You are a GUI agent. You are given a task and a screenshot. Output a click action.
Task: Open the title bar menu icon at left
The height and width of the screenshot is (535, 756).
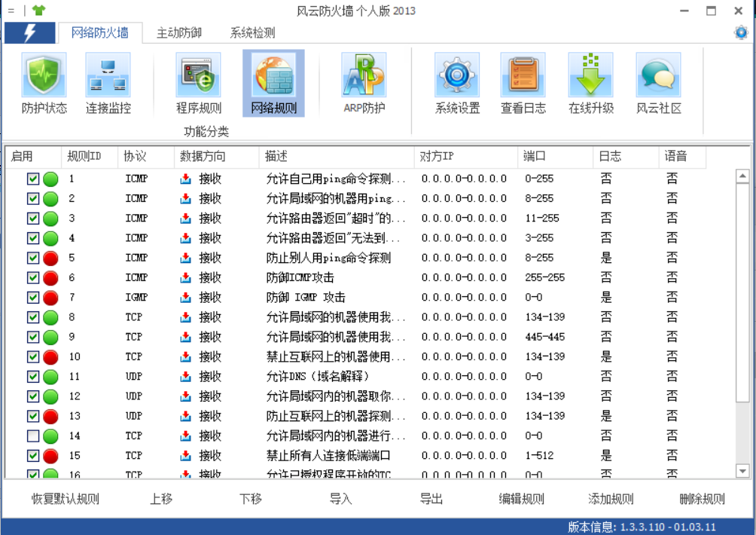pyautogui.click(x=11, y=10)
